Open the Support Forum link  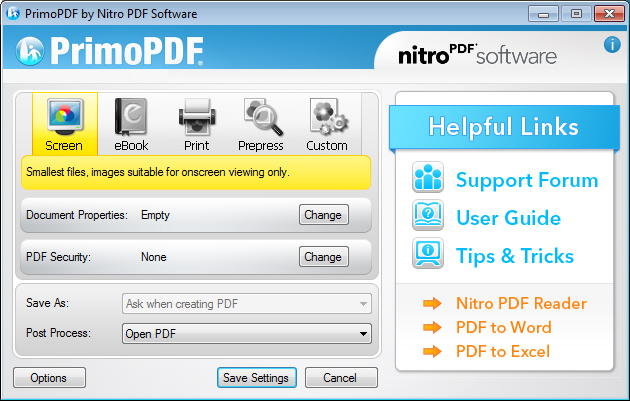tap(527, 180)
